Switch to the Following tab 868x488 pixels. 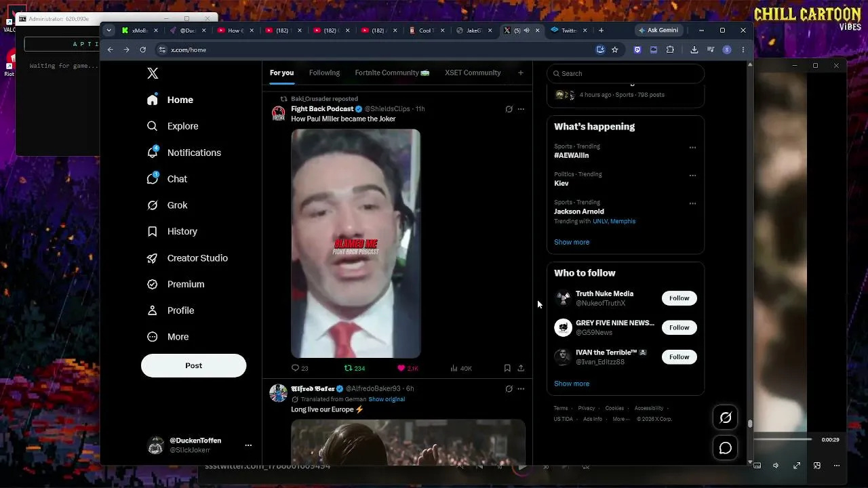pyautogui.click(x=324, y=73)
